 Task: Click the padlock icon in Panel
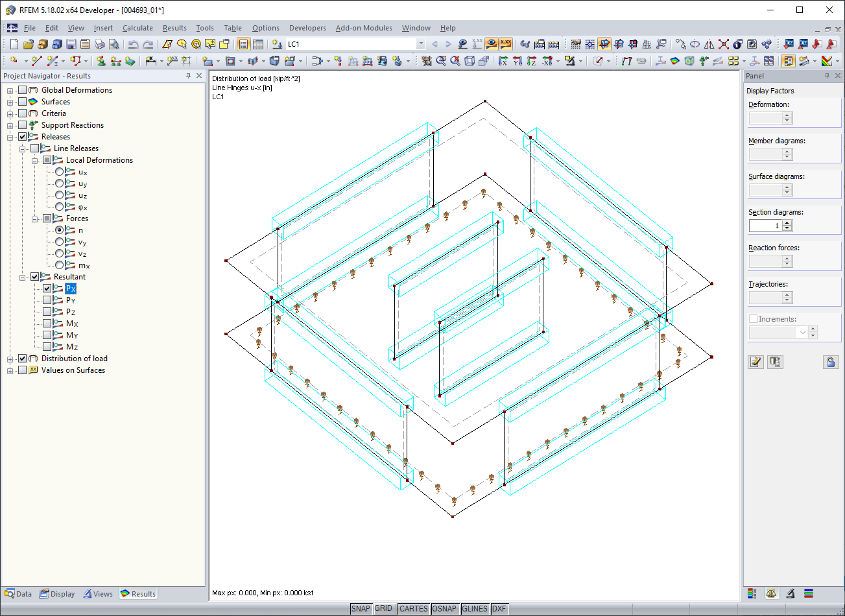(x=831, y=362)
